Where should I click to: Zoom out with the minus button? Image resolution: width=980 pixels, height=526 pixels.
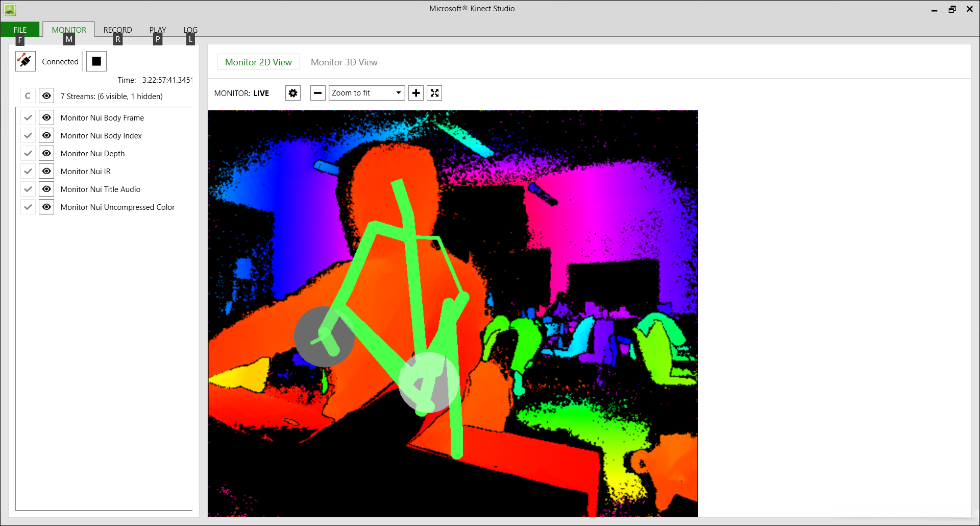point(318,93)
